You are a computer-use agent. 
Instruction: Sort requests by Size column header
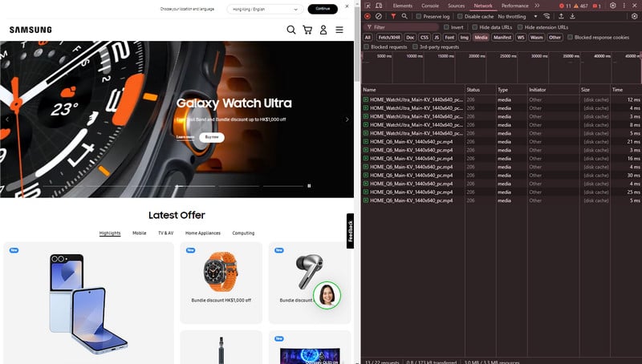(x=594, y=90)
